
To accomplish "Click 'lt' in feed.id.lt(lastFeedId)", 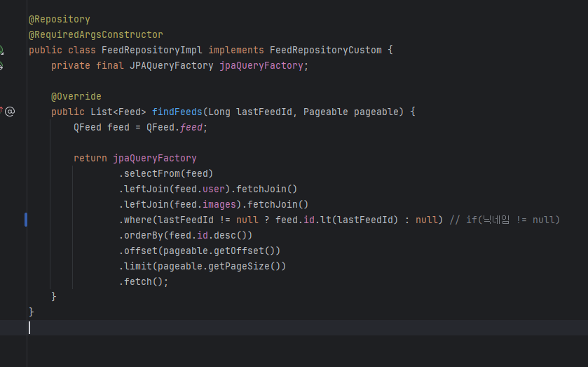I will click(326, 220).
